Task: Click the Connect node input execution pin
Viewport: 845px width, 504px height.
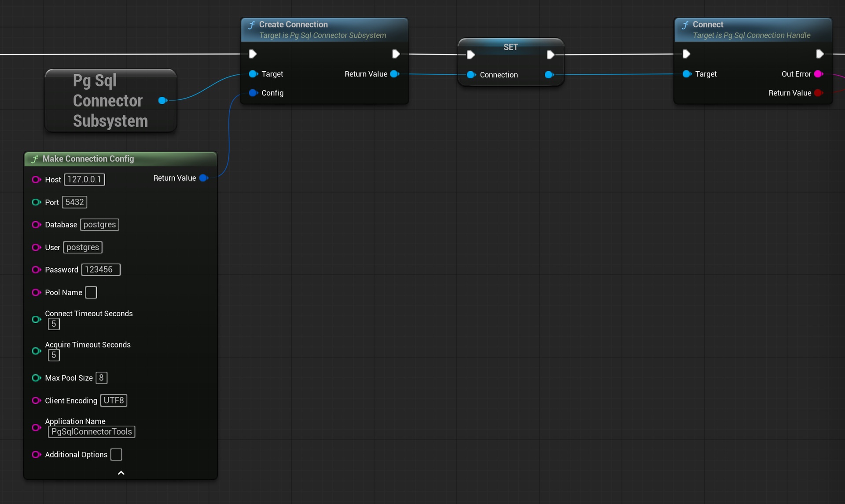Action: point(686,54)
